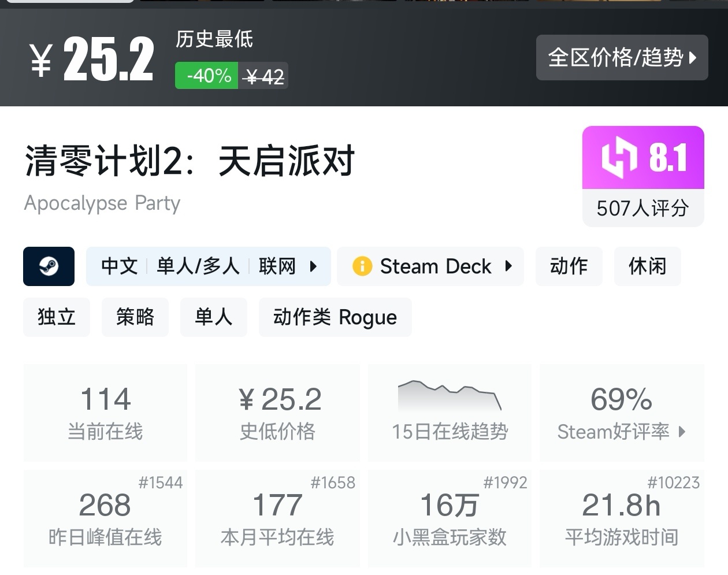Tap the 16万 小黑盒玩家数 stat card

pyautogui.click(x=450, y=518)
